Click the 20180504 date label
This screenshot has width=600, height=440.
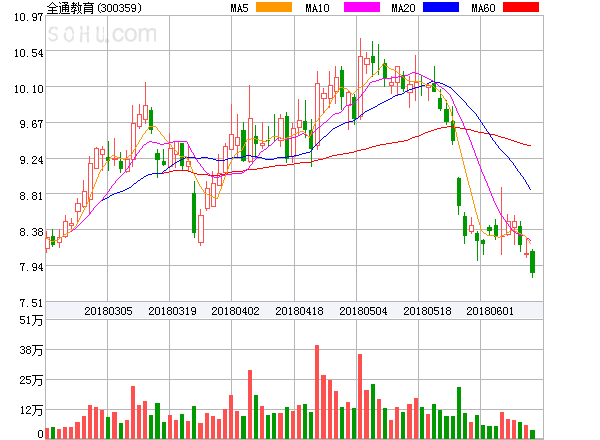pos(363,311)
